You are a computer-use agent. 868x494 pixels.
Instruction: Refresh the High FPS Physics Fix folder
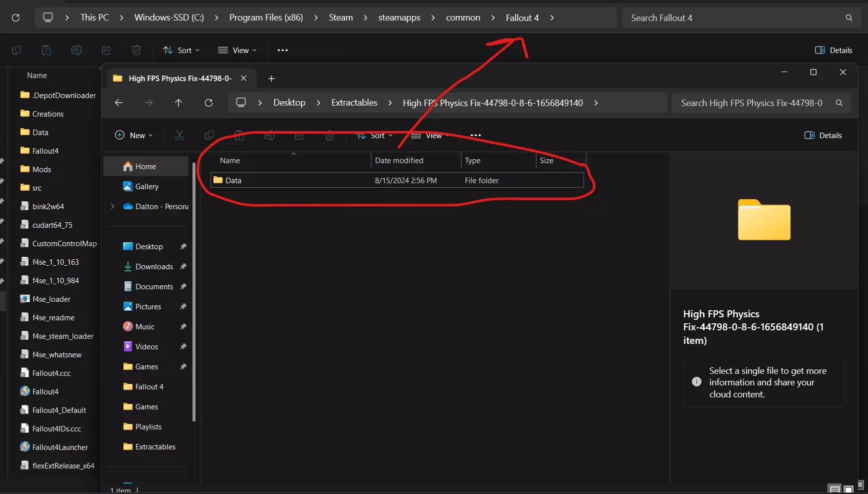208,103
